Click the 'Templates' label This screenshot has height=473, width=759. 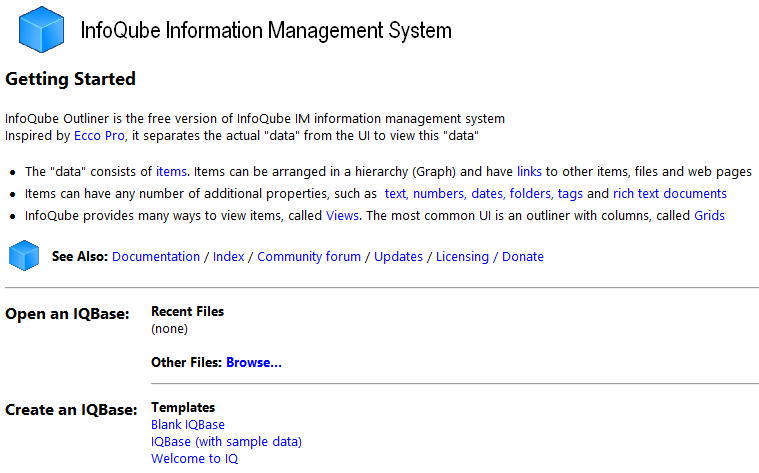click(x=183, y=408)
